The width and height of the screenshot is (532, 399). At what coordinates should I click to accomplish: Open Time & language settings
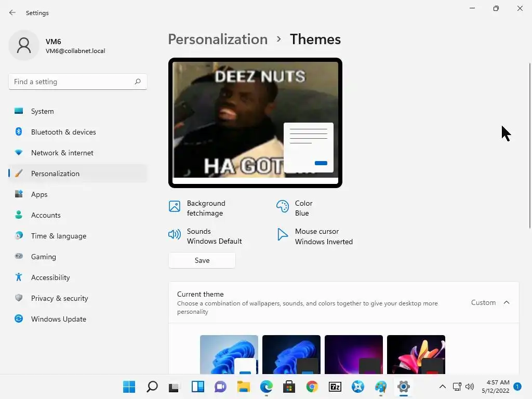[78, 236]
